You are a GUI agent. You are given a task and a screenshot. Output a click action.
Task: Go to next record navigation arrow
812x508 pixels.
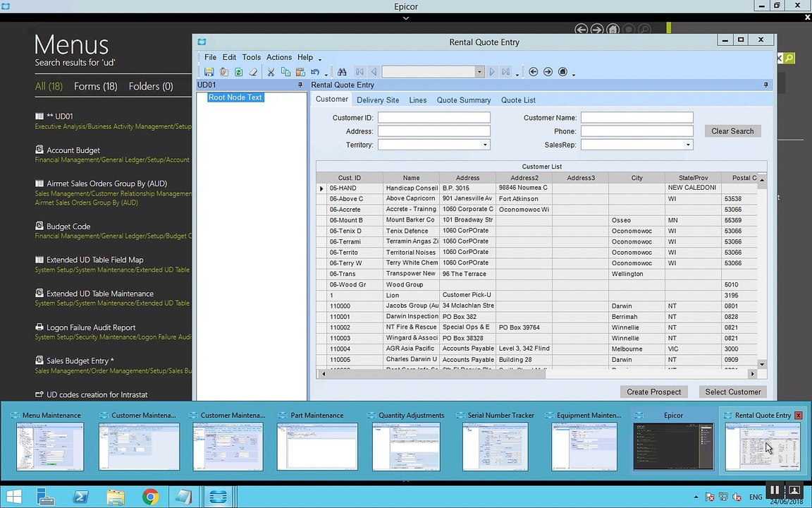(492, 72)
